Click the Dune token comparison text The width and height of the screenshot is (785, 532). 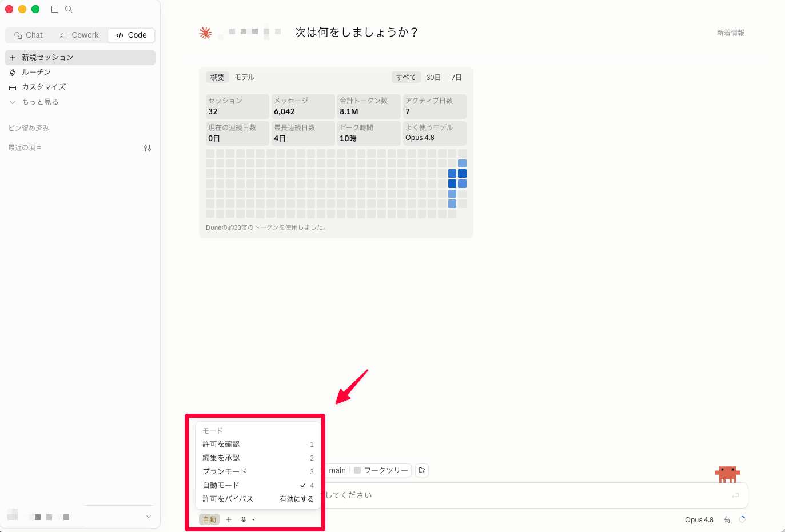point(267,227)
